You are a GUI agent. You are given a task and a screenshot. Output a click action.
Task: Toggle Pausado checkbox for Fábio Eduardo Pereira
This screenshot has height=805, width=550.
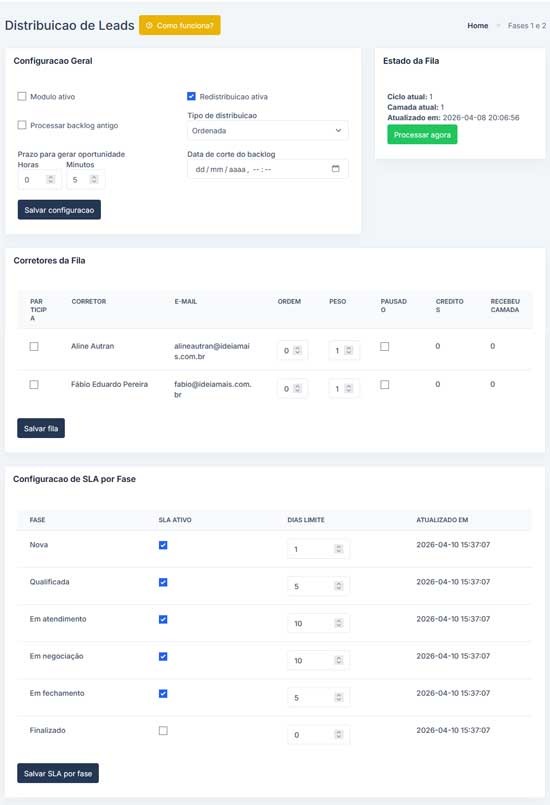point(384,385)
